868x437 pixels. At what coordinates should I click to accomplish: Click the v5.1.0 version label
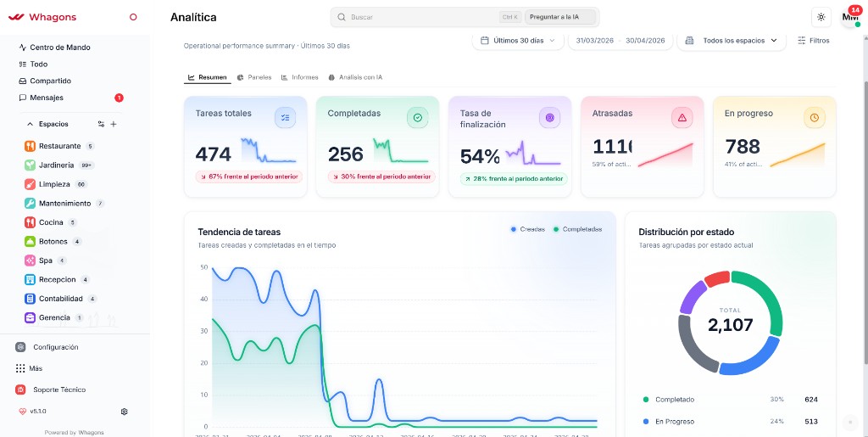click(38, 412)
